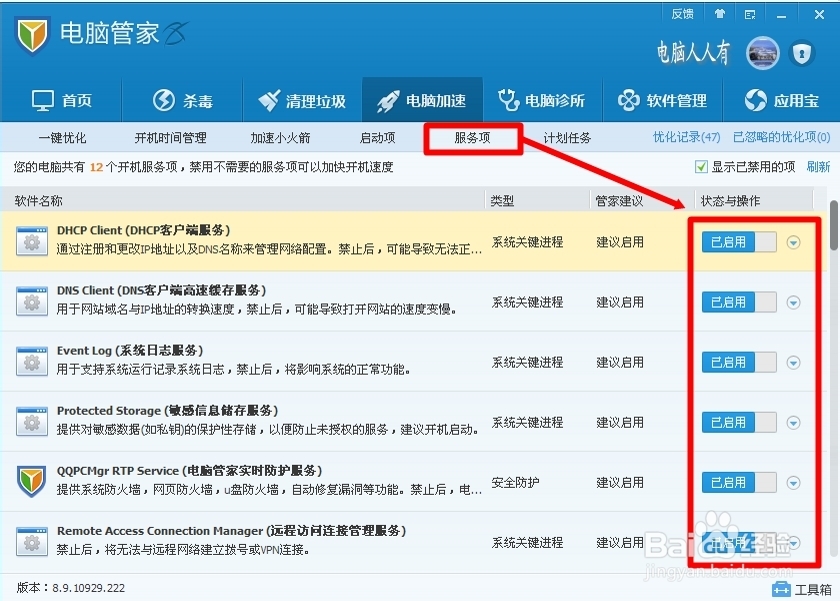Expand Protected Storage options dropdown arrow

pyautogui.click(x=793, y=423)
